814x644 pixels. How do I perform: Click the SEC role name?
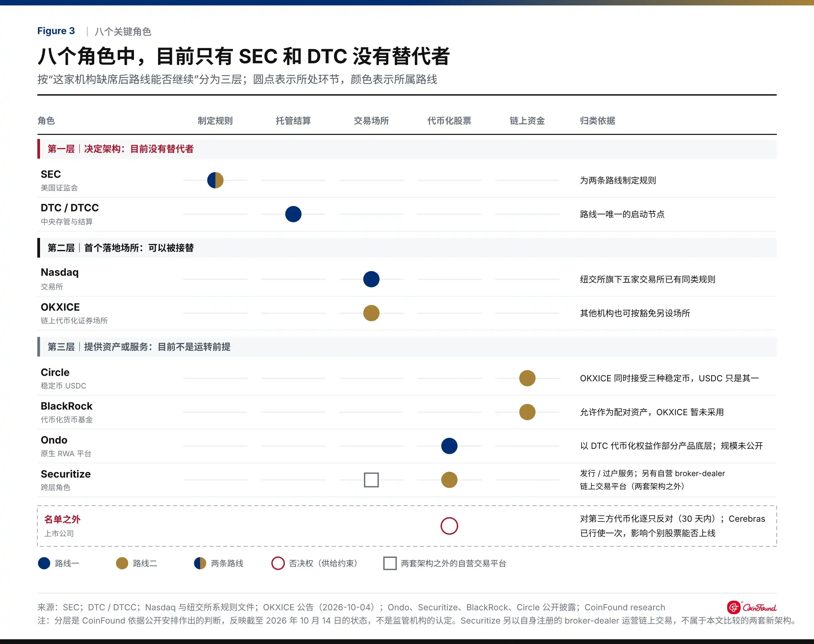click(x=51, y=174)
